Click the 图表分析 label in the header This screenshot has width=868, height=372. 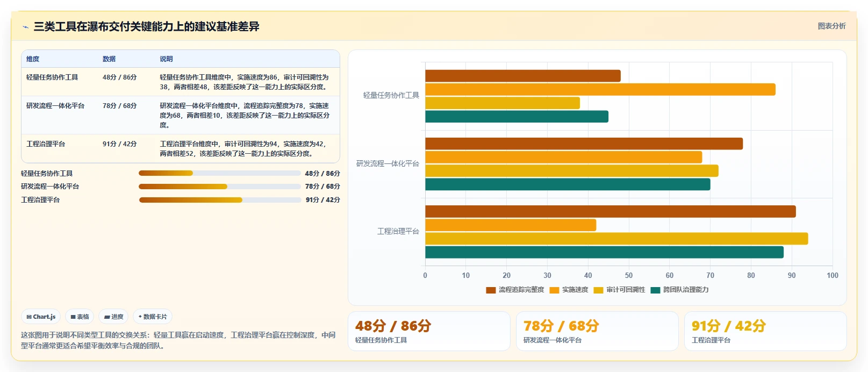tap(831, 26)
